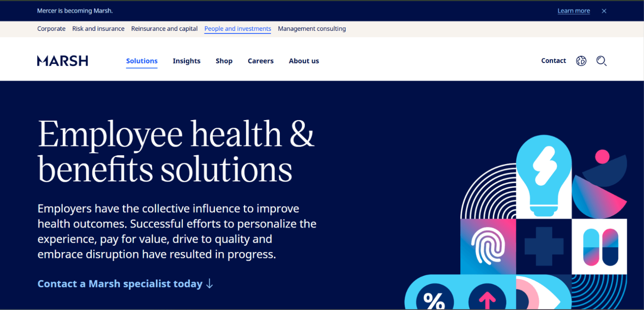Go to the Marsh logo homepage
Image resolution: width=644 pixels, height=310 pixels.
point(63,61)
